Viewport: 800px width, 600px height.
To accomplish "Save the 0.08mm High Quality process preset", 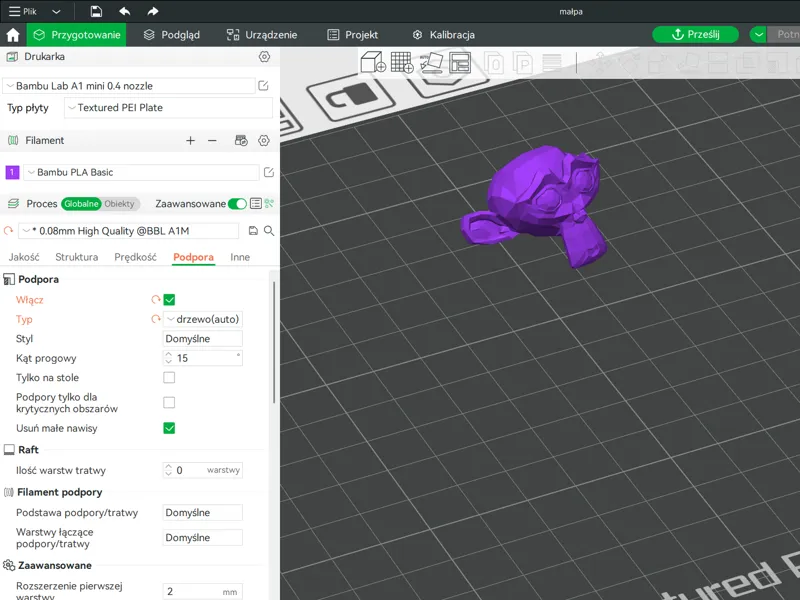I will 253,231.
